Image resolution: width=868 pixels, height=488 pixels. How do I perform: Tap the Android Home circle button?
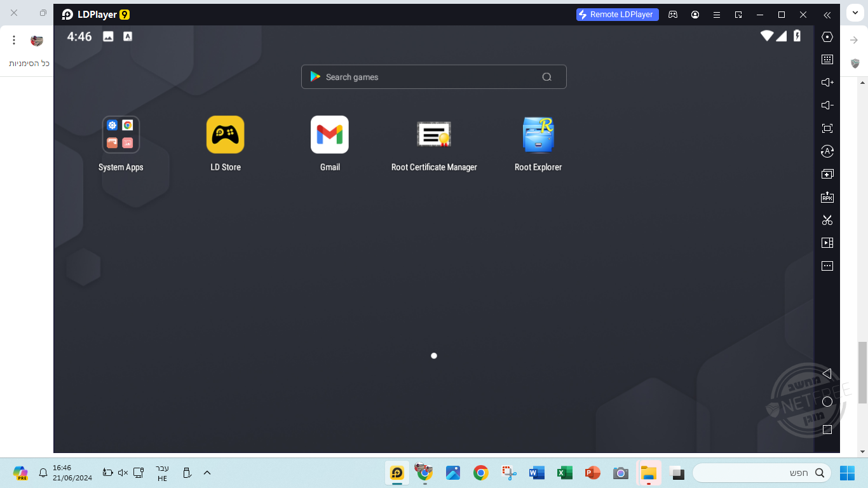[827, 402]
